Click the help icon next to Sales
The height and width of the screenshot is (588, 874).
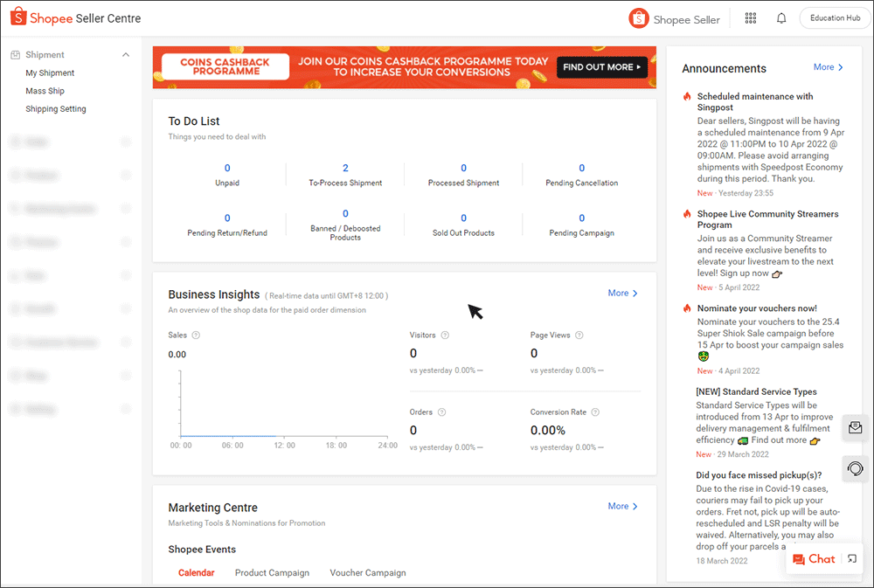click(197, 335)
